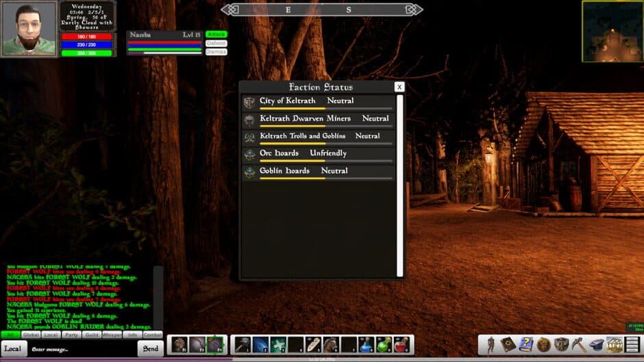Click the pet Dismiss command button

click(216, 52)
